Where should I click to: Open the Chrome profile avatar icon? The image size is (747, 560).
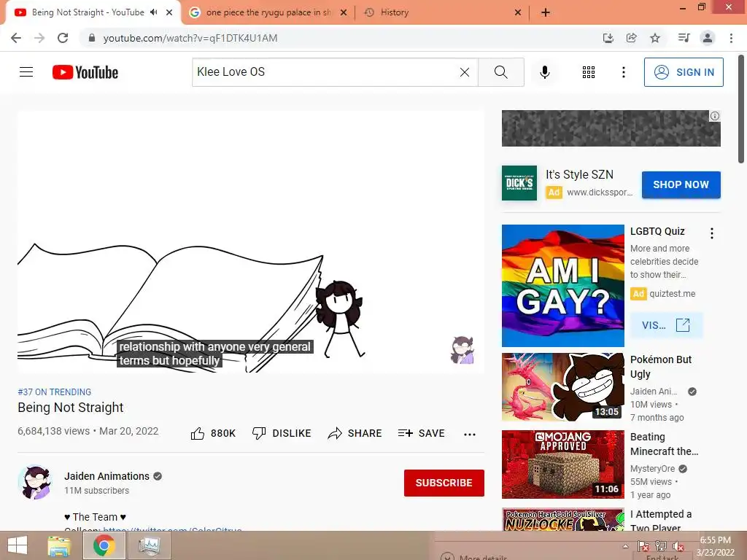pyautogui.click(x=708, y=38)
